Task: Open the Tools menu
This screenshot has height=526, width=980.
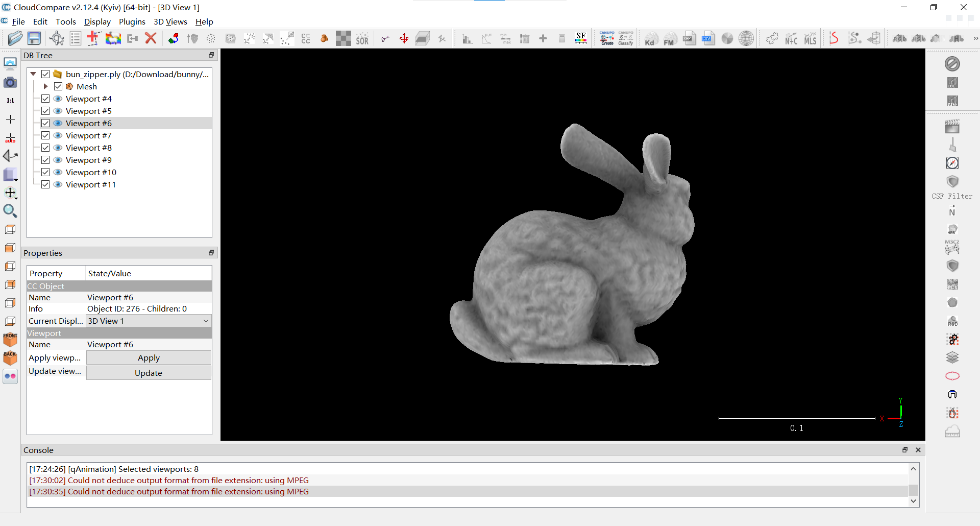Action: click(65, 21)
